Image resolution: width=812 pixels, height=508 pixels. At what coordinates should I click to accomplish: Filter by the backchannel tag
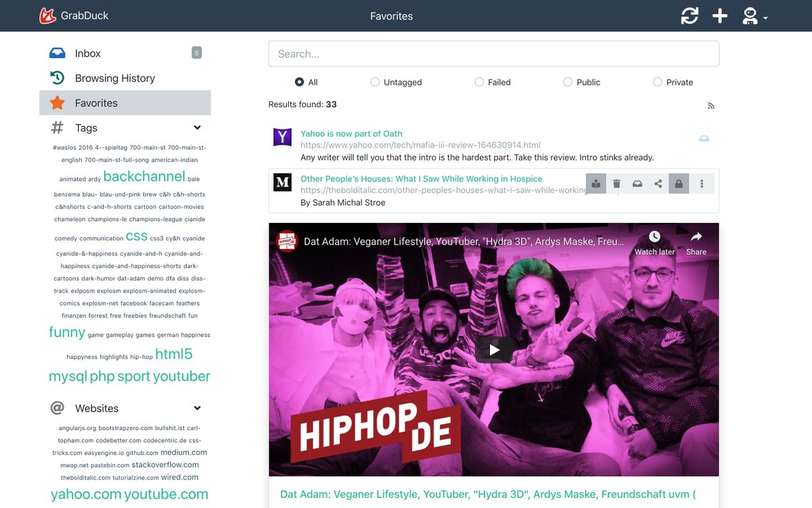click(144, 176)
